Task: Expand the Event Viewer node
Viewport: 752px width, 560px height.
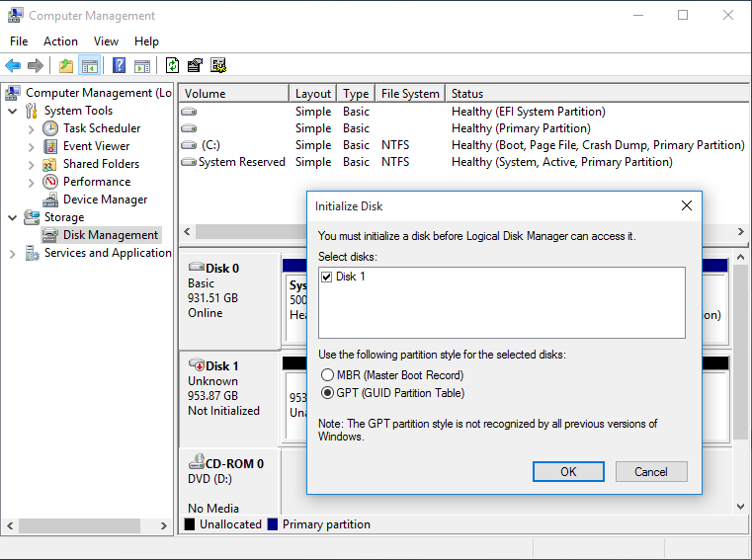Action: [32, 146]
